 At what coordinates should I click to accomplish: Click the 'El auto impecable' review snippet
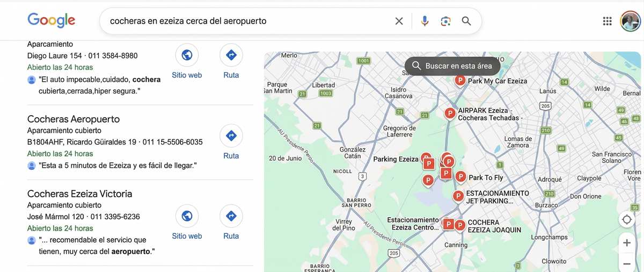tap(100, 85)
